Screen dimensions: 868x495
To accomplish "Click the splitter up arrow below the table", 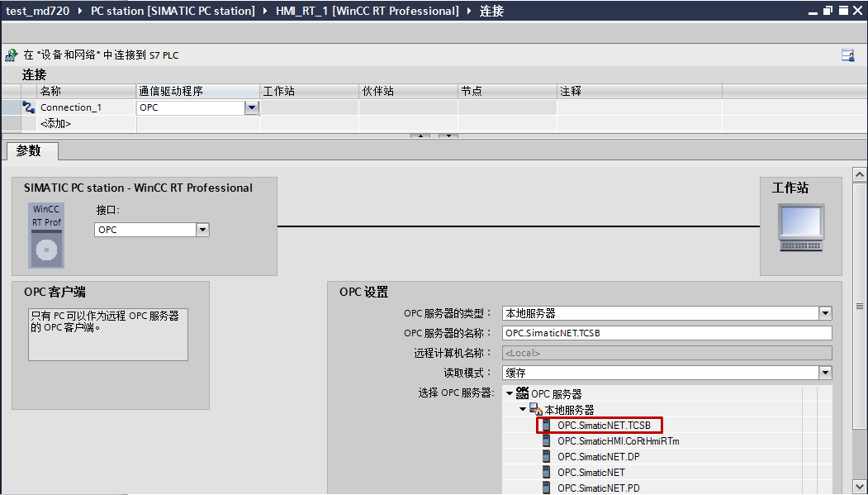I will point(420,136).
